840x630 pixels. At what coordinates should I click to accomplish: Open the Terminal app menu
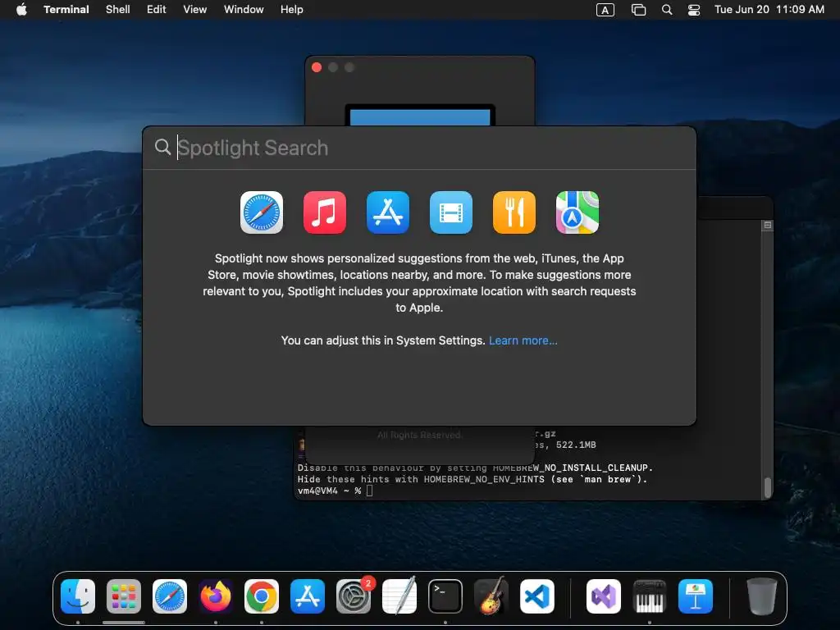point(66,10)
